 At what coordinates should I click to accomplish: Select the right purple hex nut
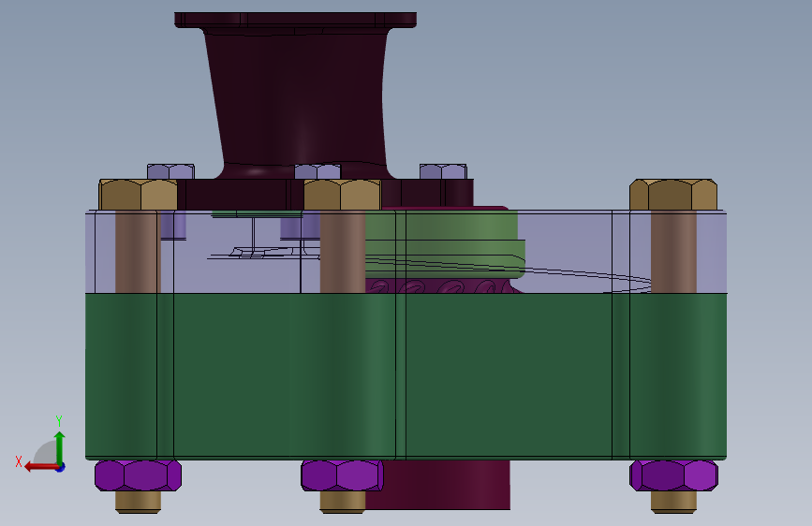tap(673, 475)
